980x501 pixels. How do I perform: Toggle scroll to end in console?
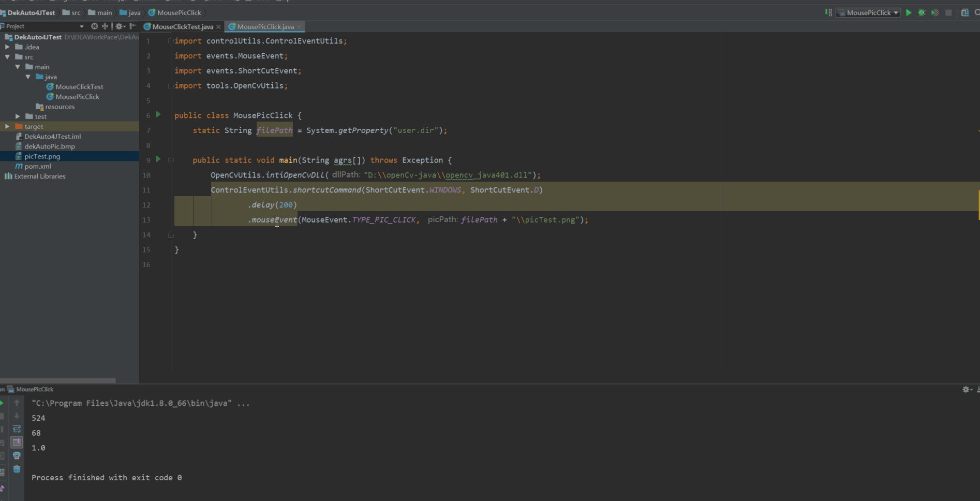click(x=17, y=442)
